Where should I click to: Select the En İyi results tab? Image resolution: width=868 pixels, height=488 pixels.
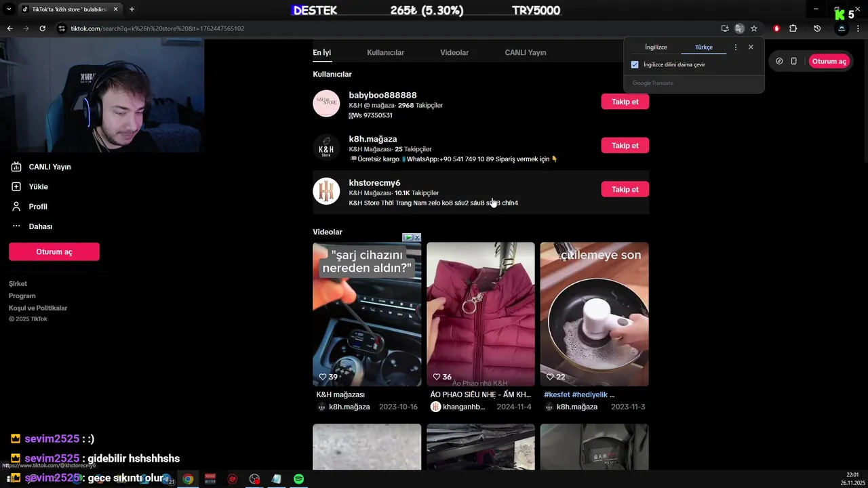pos(322,53)
